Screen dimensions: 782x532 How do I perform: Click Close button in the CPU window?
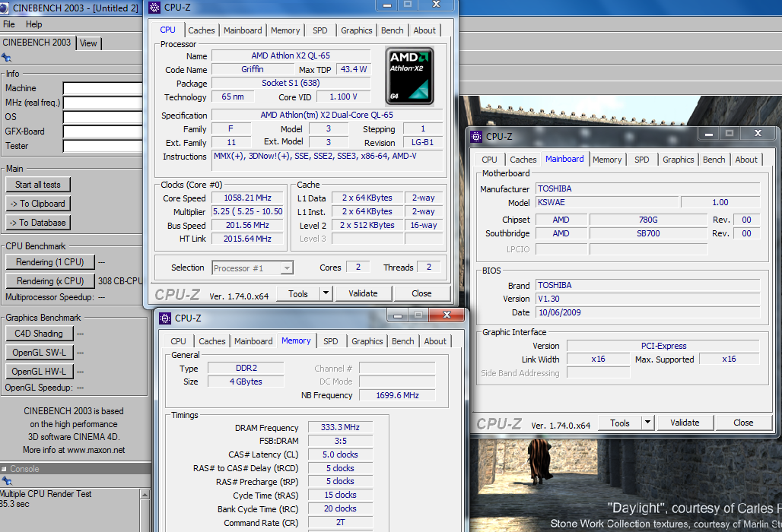click(x=422, y=293)
